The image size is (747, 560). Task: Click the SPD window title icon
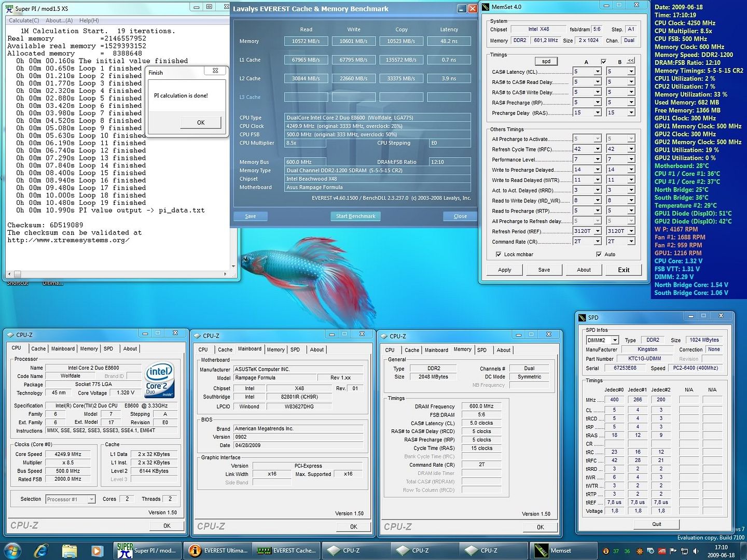pos(583,317)
